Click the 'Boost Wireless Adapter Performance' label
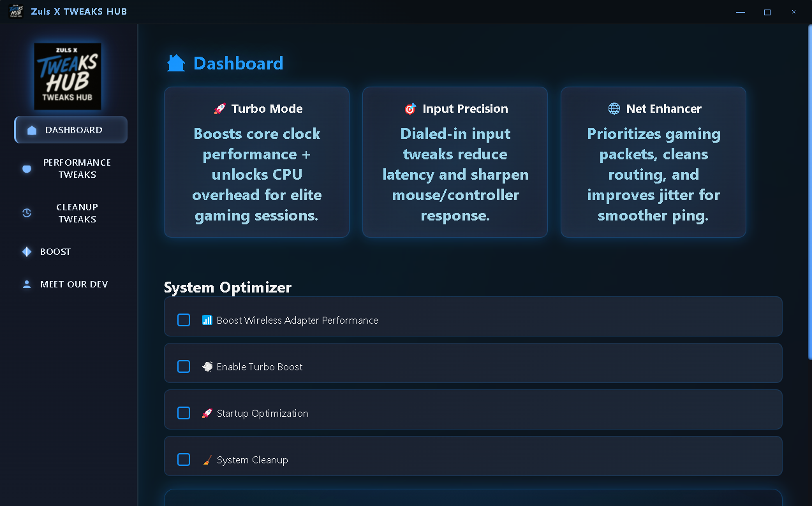The width and height of the screenshot is (812, 506). point(297,321)
